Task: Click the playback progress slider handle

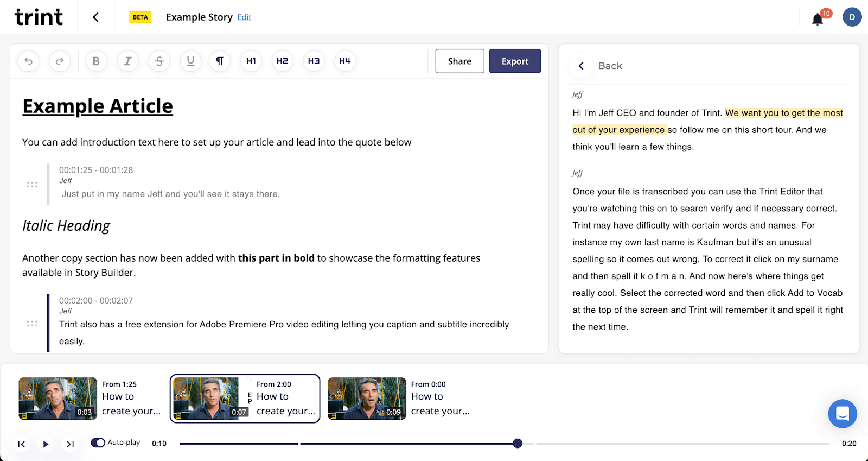Action: coord(518,444)
